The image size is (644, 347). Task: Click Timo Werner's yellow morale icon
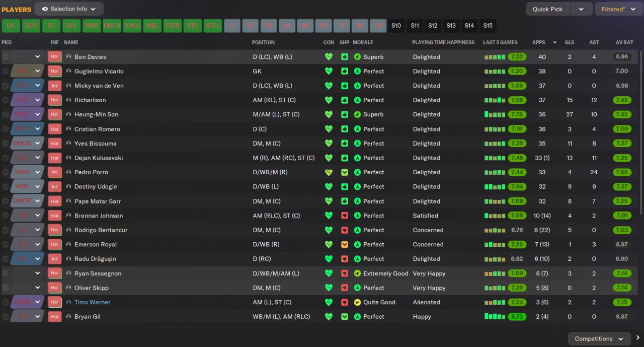[358, 302]
